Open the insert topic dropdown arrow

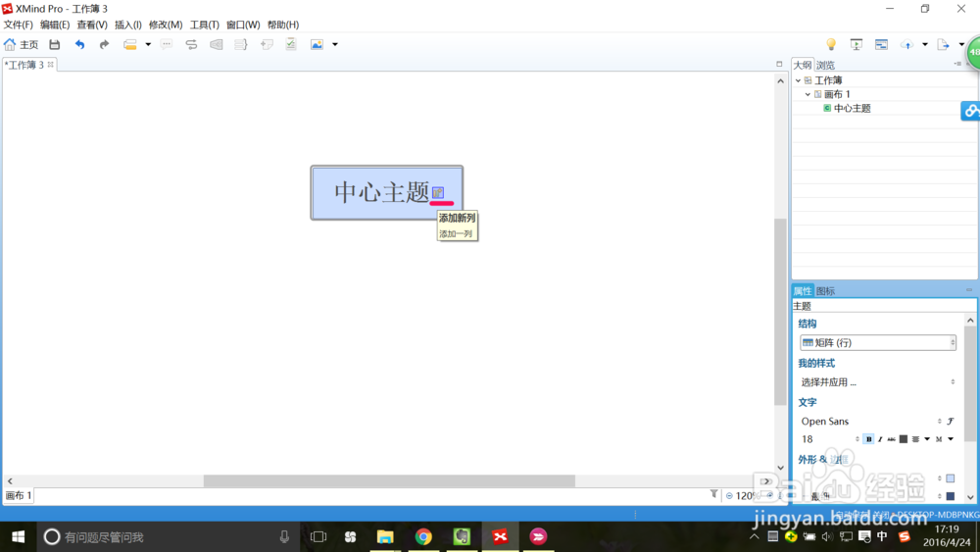(x=148, y=44)
